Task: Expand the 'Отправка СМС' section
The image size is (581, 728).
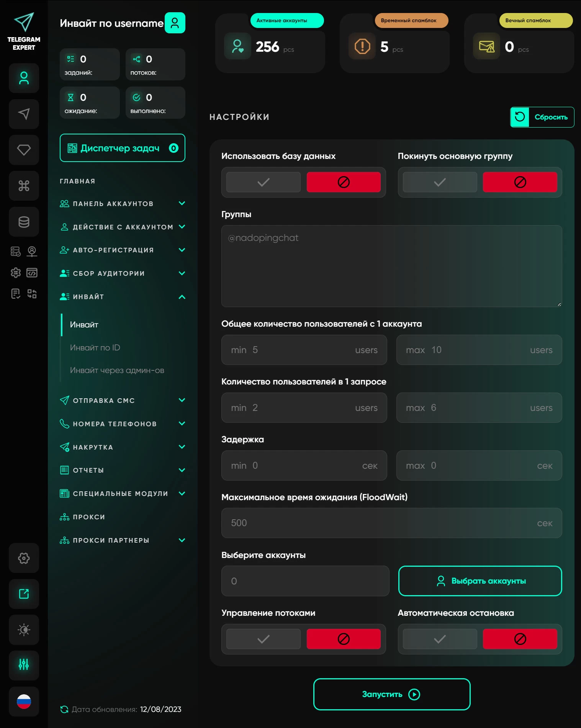Action: tap(123, 401)
